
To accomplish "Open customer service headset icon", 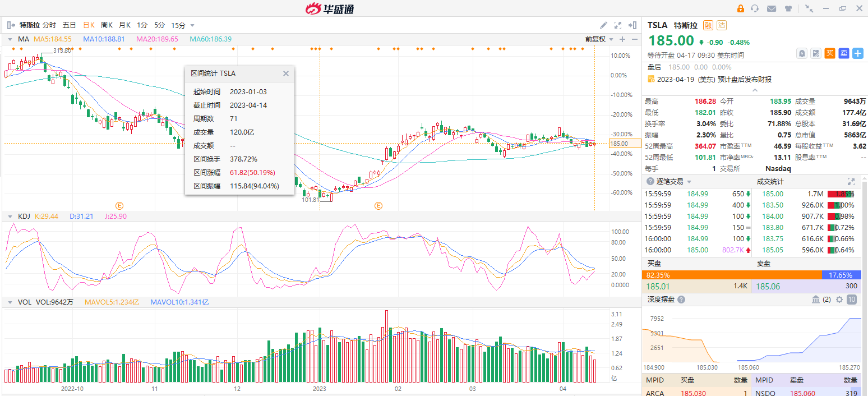I will point(755,8).
